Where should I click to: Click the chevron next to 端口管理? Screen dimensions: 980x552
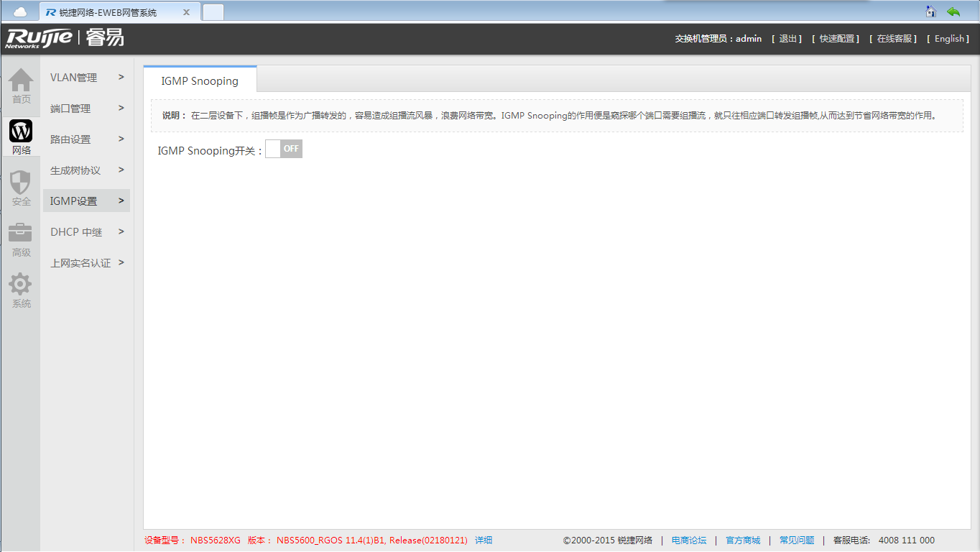click(x=121, y=108)
